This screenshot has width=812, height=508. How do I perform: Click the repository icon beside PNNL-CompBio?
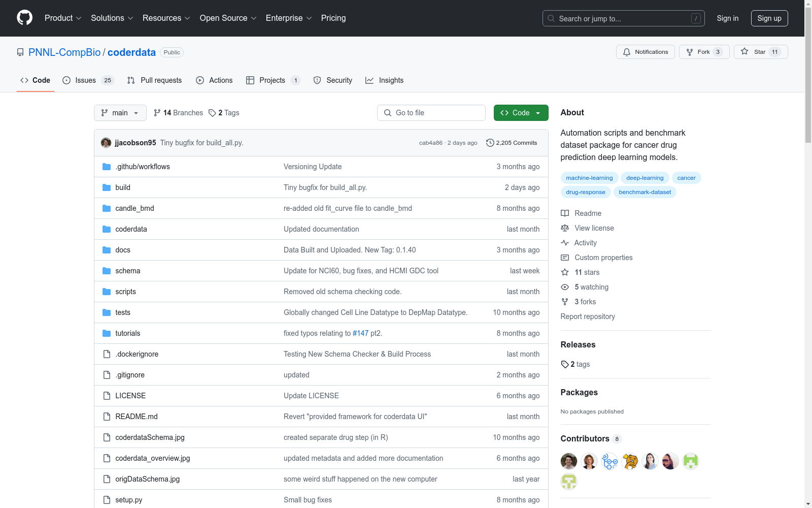click(x=20, y=52)
